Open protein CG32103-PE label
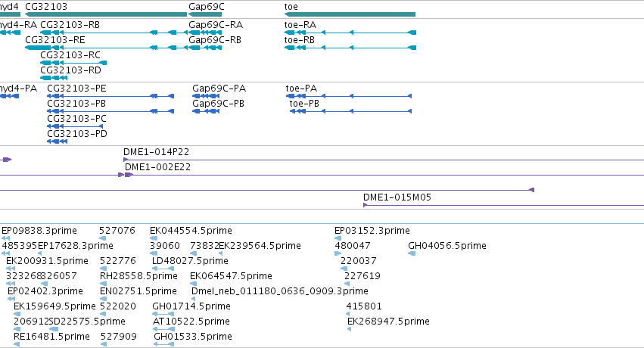This screenshot has width=644, height=348. click(x=76, y=89)
